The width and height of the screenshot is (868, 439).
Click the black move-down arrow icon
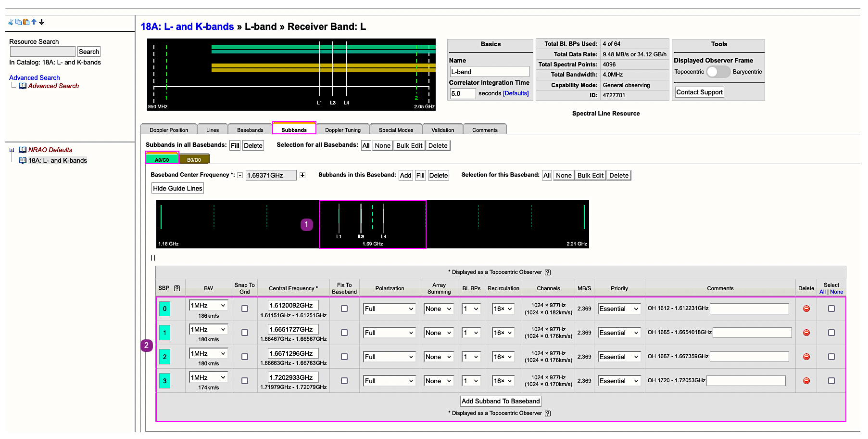tap(42, 22)
